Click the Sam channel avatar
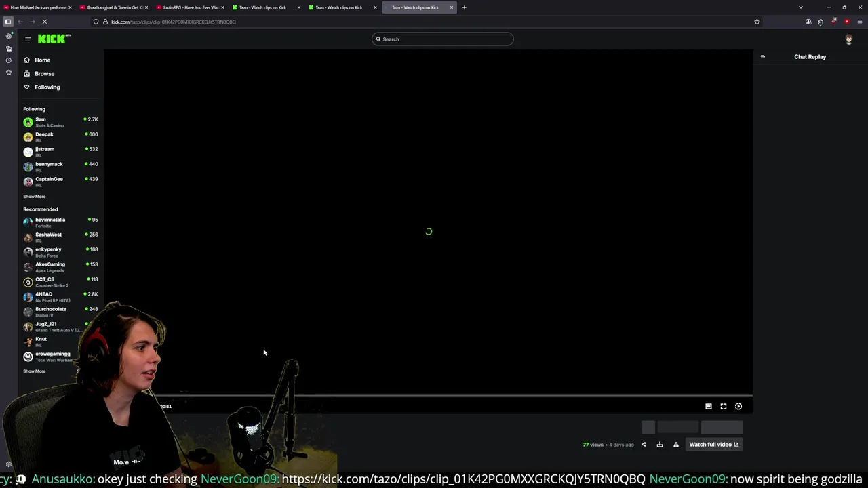The height and width of the screenshot is (488, 868). click(x=28, y=122)
